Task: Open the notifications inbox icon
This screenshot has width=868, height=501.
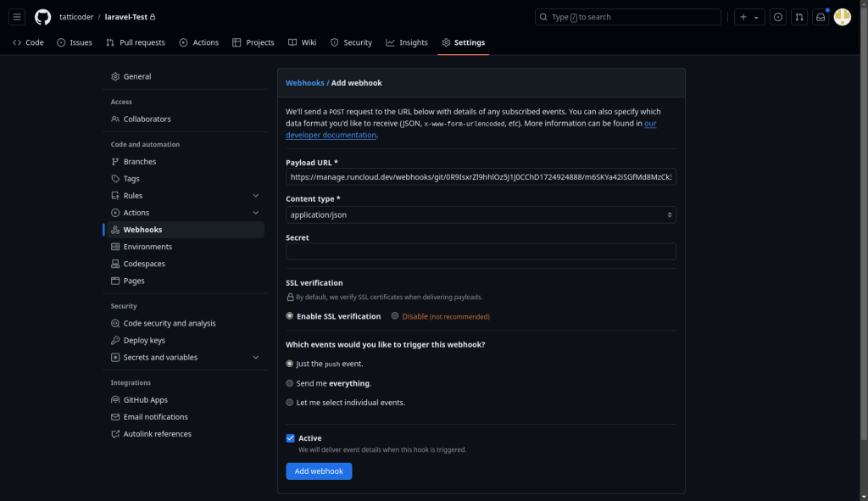Action: (x=821, y=17)
